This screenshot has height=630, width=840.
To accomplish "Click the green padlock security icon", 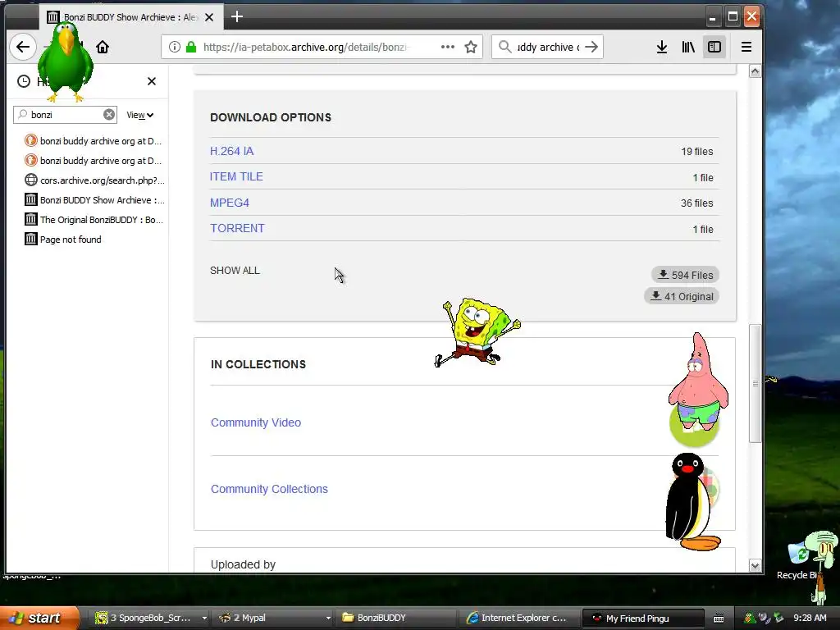I will pos(190,47).
